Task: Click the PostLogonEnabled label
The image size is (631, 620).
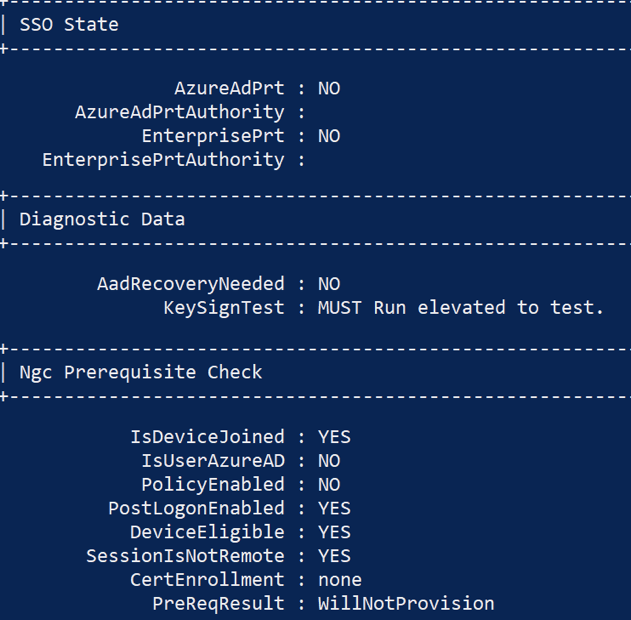Action: 196,508
